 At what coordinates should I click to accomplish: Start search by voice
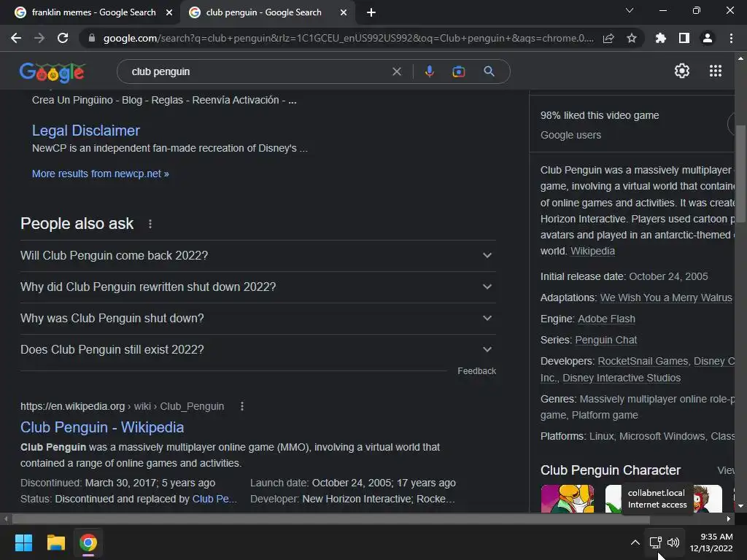429,71
